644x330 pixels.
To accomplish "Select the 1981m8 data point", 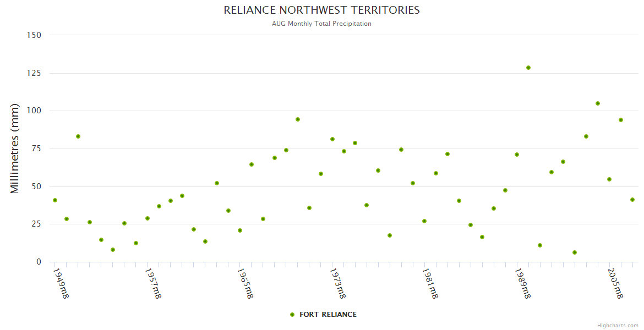I will [424, 221].
